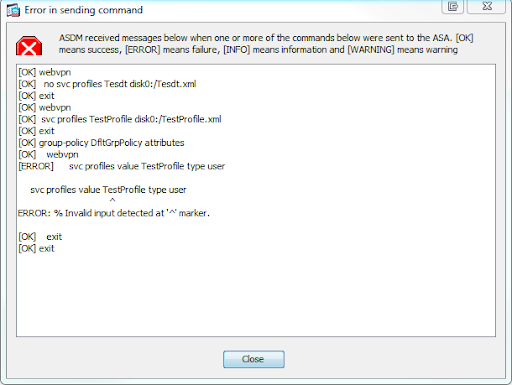Viewport: 512px width, 385px height.
Task: Close the dialog with title bar X
Action: pyautogui.click(x=487, y=6)
